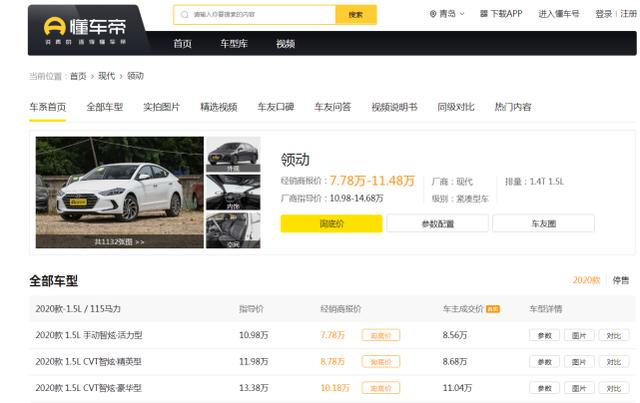The height and width of the screenshot is (403, 640).
Task: Select the 车友口碑 tab
Action: 276,107
